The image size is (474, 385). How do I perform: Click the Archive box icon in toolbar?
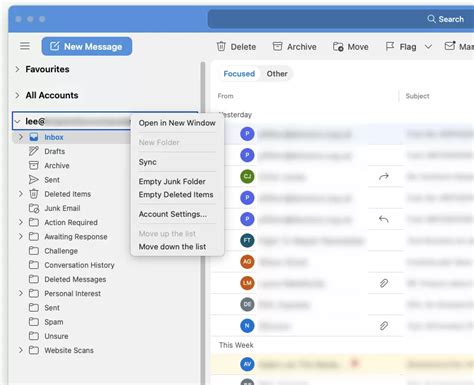[x=277, y=46]
